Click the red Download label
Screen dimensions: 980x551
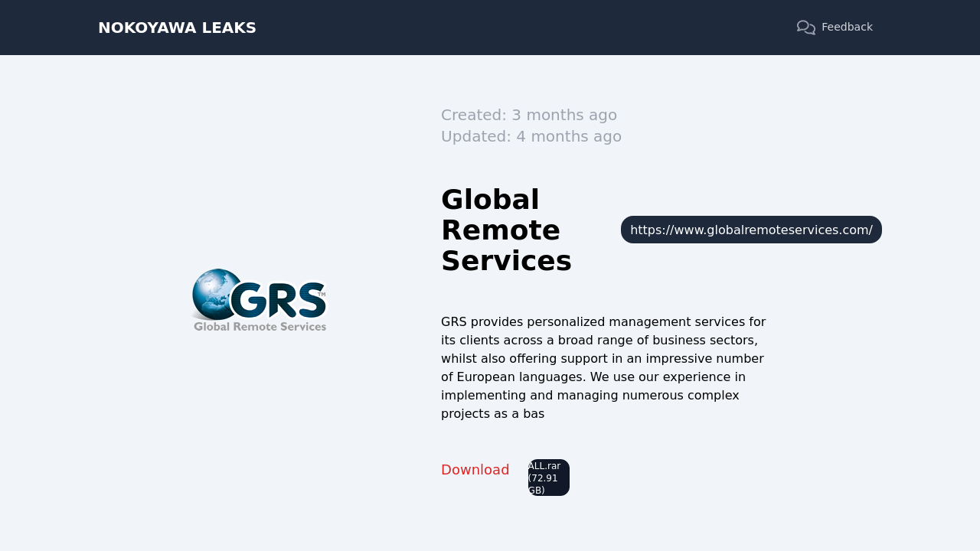point(475,470)
